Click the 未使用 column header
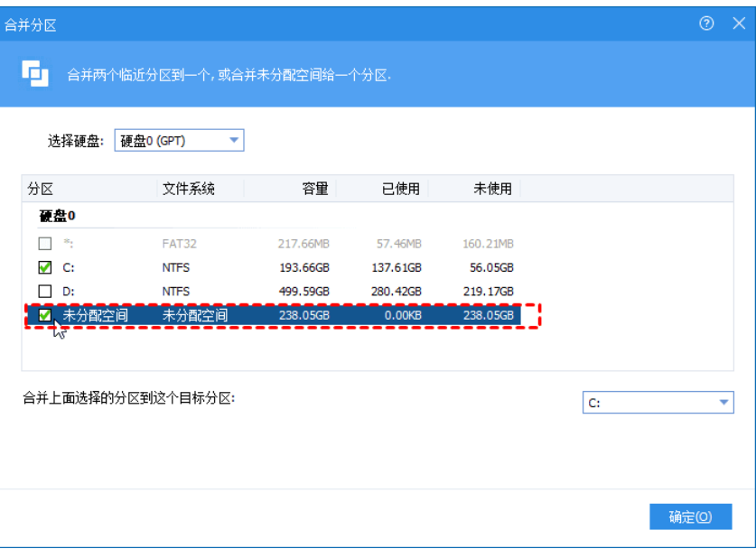 tap(493, 189)
